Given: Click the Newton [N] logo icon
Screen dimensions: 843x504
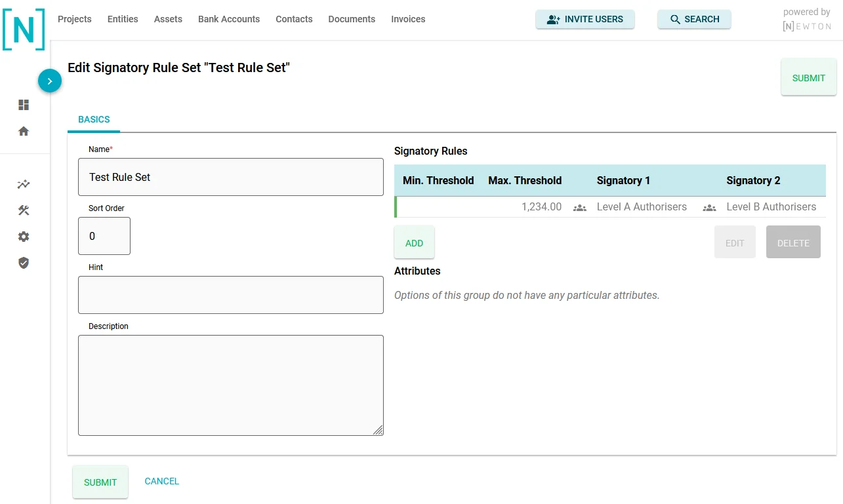Looking at the screenshot, I should click(24, 29).
